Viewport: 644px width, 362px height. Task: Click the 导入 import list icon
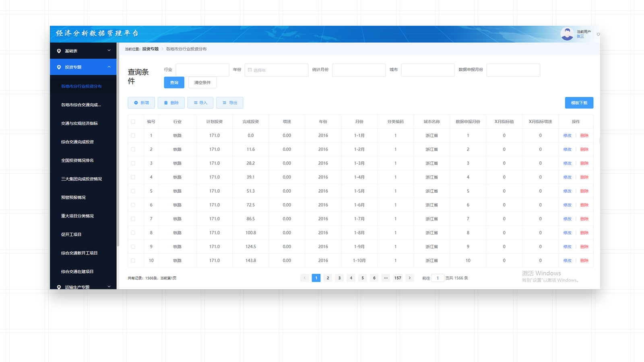point(196,103)
